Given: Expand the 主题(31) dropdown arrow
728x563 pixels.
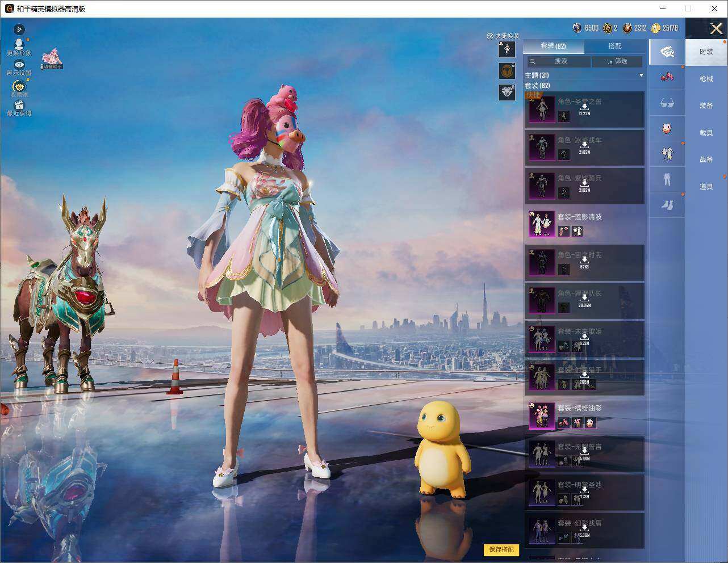Looking at the screenshot, I should pyautogui.click(x=641, y=75).
